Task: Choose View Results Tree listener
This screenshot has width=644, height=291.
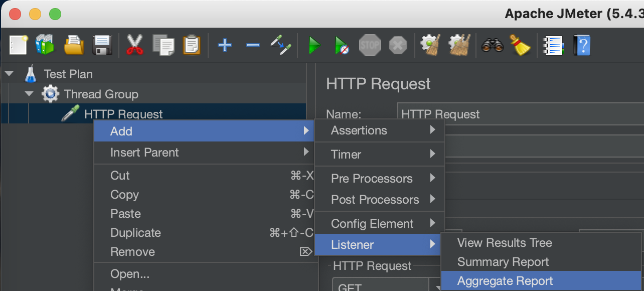Action: pyautogui.click(x=541, y=243)
